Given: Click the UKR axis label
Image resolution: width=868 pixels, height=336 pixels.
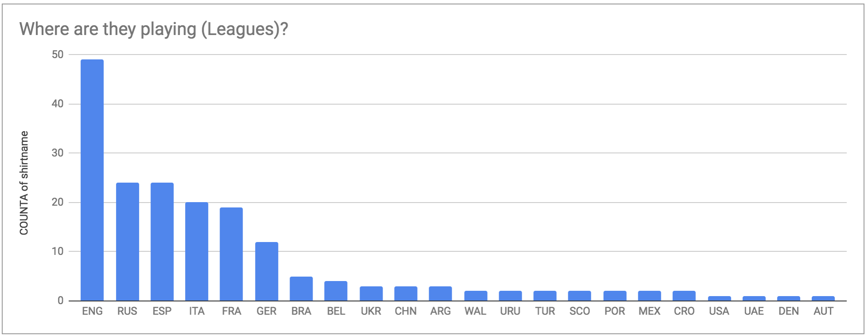Looking at the screenshot, I should click(371, 311).
